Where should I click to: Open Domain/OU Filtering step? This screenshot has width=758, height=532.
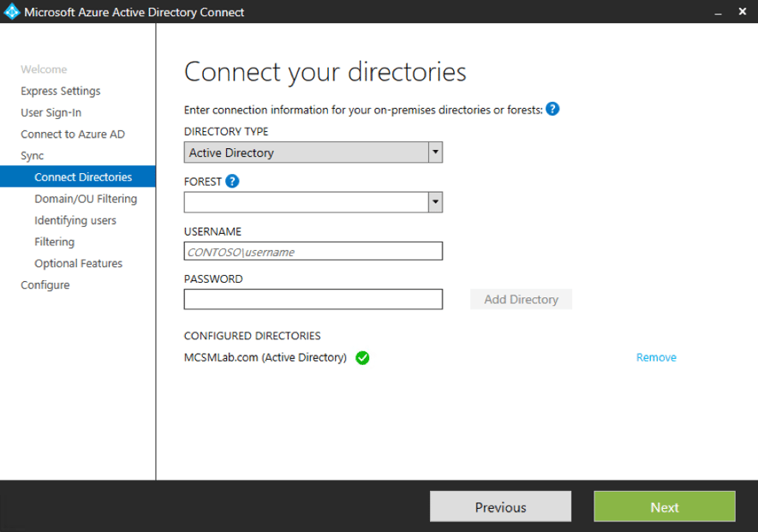point(86,199)
